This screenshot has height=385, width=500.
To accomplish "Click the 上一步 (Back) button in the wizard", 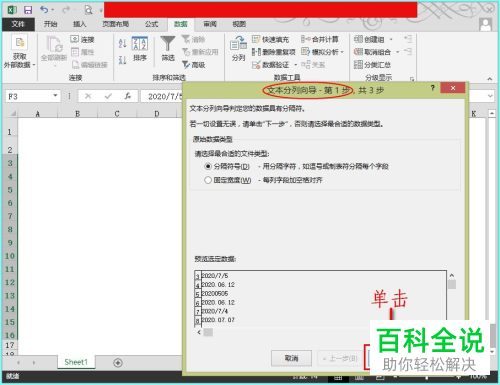I will coord(340,359).
